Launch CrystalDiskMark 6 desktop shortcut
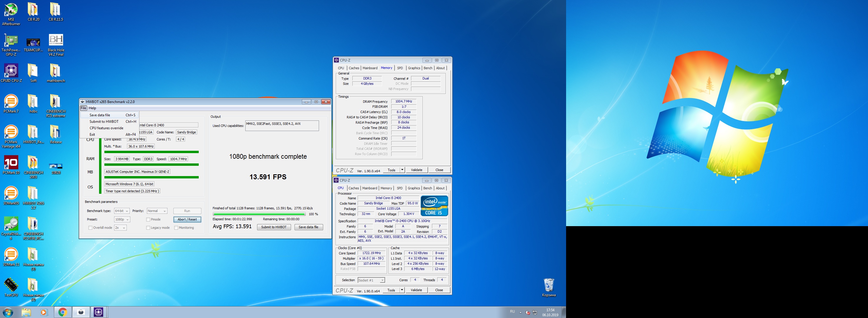Screen dimensions: 868x318 (x=11, y=228)
